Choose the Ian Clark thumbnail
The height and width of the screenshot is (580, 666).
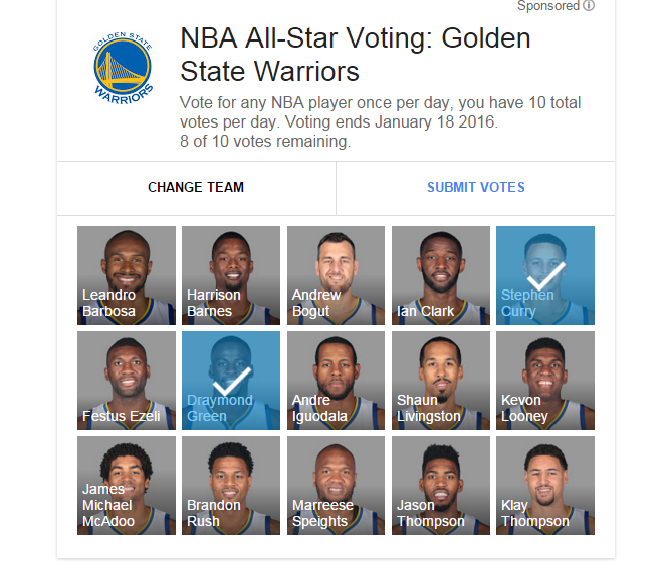441,275
